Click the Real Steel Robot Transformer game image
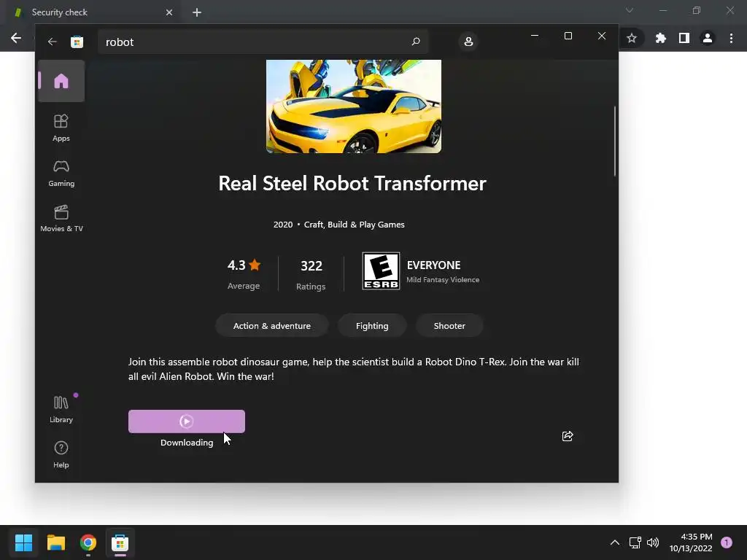747x560 pixels. [354, 106]
